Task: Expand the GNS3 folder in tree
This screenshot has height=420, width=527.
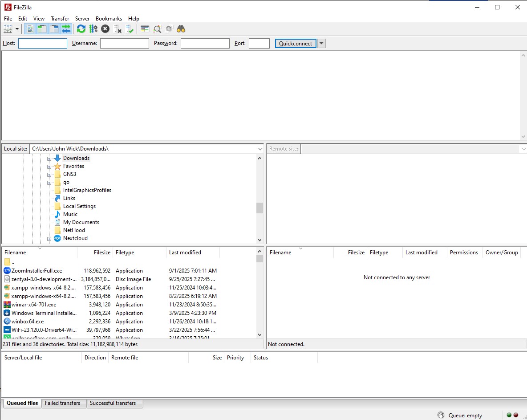Action: click(x=49, y=174)
